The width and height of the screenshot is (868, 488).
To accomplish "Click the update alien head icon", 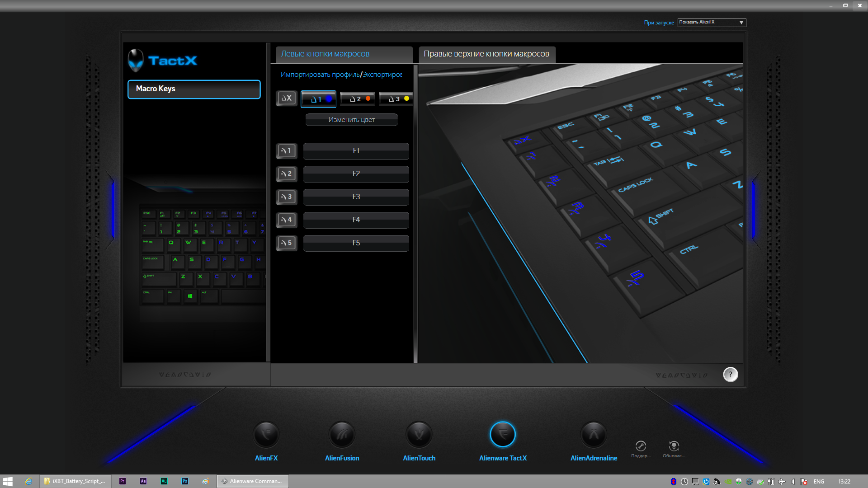I will coord(674,446).
